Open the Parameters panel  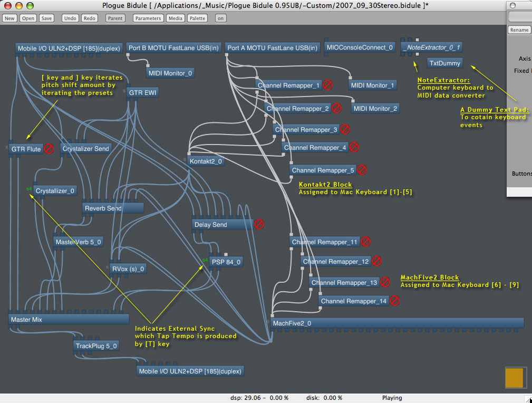click(x=148, y=18)
